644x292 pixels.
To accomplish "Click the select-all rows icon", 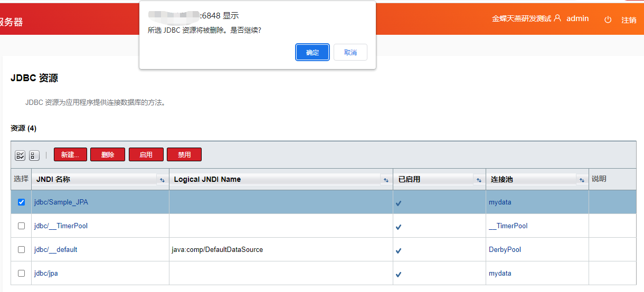I will [20, 155].
